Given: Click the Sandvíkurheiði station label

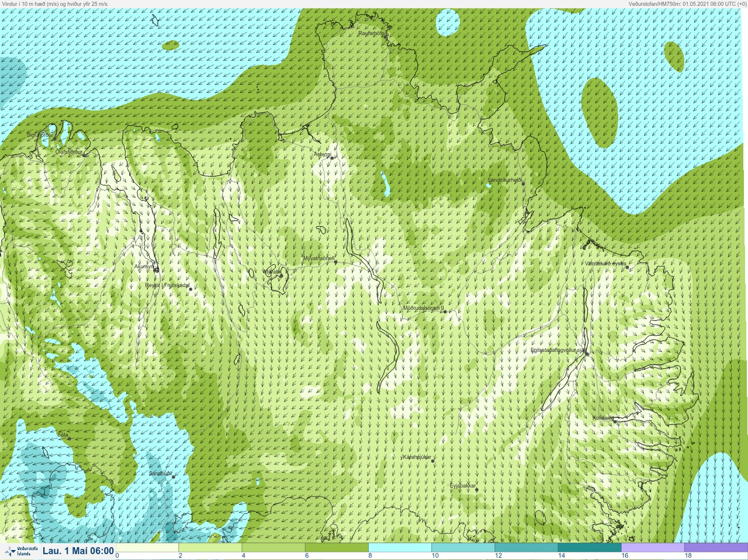Looking at the screenshot, I should point(505,180).
